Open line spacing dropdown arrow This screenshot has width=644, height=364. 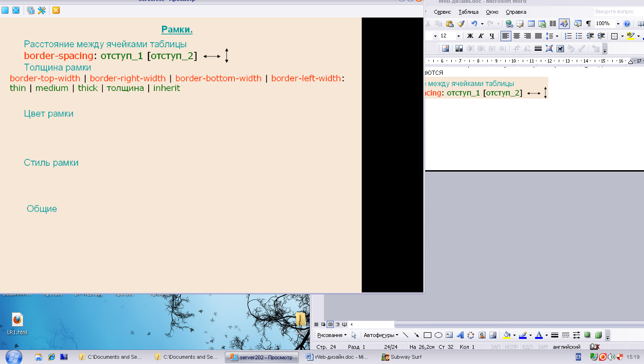pyautogui.click(x=557, y=36)
